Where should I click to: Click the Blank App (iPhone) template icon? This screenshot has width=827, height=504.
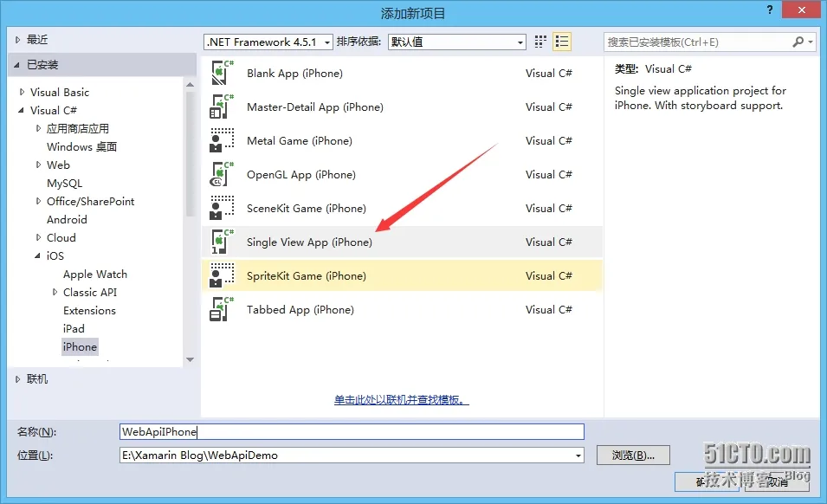[x=222, y=73]
